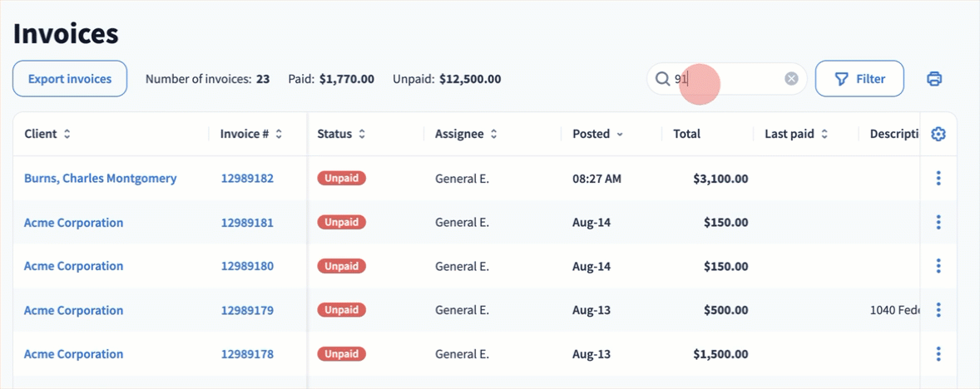The image size is (980, 389).
Task: Open invoice number 12989179
Action: point(247,310)
